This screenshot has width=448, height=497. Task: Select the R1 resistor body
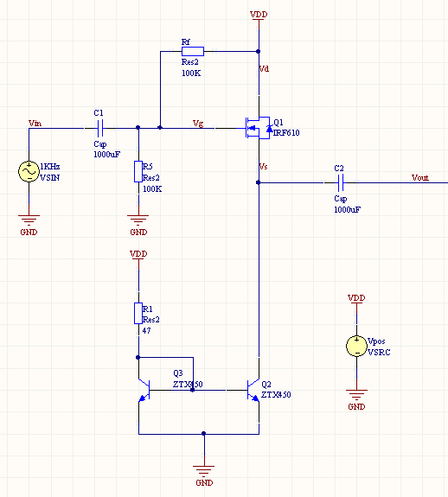tap(138, 313)
